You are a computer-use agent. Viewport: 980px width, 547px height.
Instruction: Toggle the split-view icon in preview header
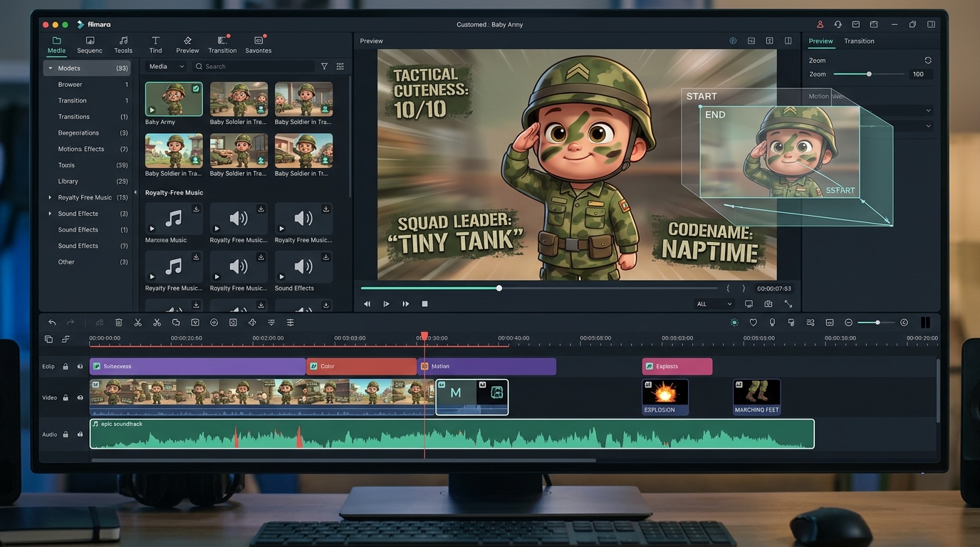coord(788,41)
